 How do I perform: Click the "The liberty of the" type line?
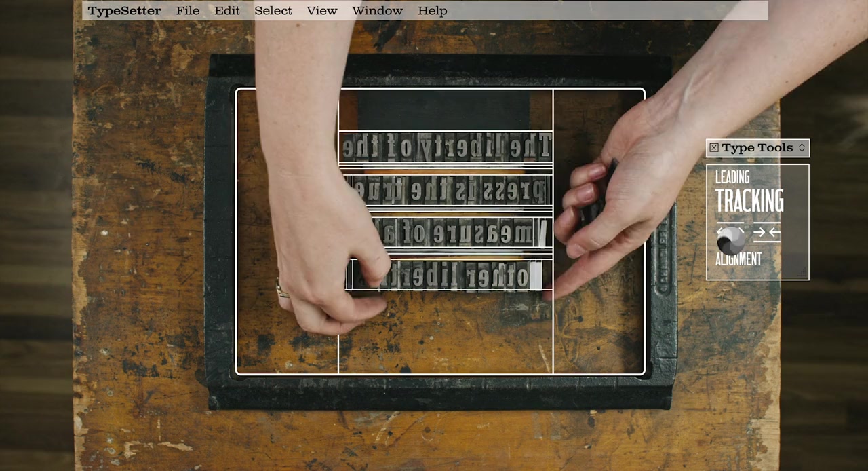[x=446, y=147]
